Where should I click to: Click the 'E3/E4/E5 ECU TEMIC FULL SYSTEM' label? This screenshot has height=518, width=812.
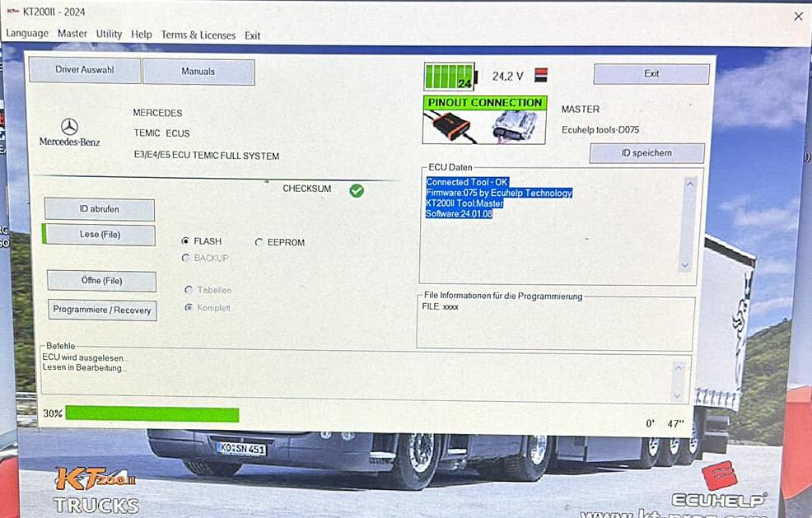207,156
